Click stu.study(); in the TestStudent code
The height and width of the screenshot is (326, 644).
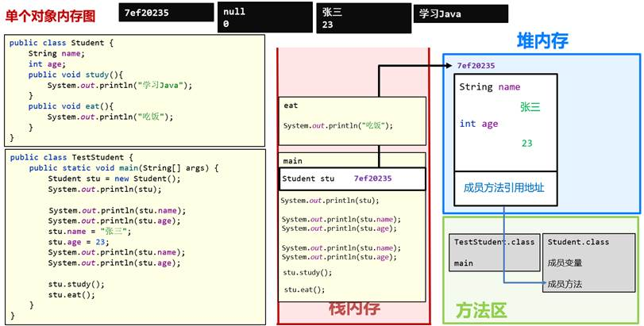(x=76, y=284)
